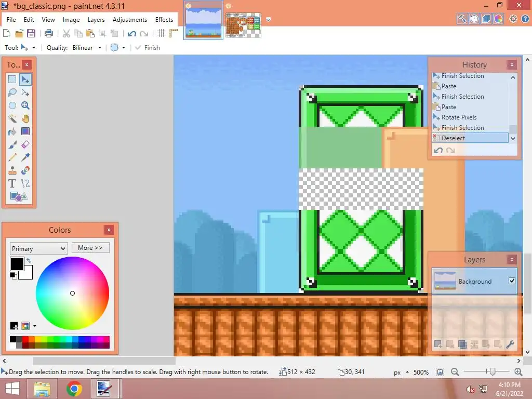Image resolution: width=532 pixels, height=399 pixels.
Task: Select the Eraser tool
Action: pyautogui.click(x=25, y=144)
